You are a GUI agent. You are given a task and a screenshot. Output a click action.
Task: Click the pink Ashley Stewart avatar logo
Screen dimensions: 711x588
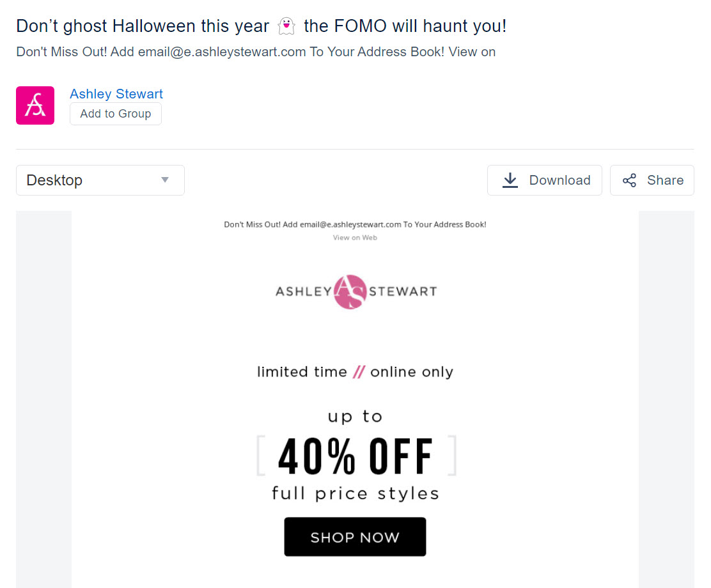pos(35,105)
